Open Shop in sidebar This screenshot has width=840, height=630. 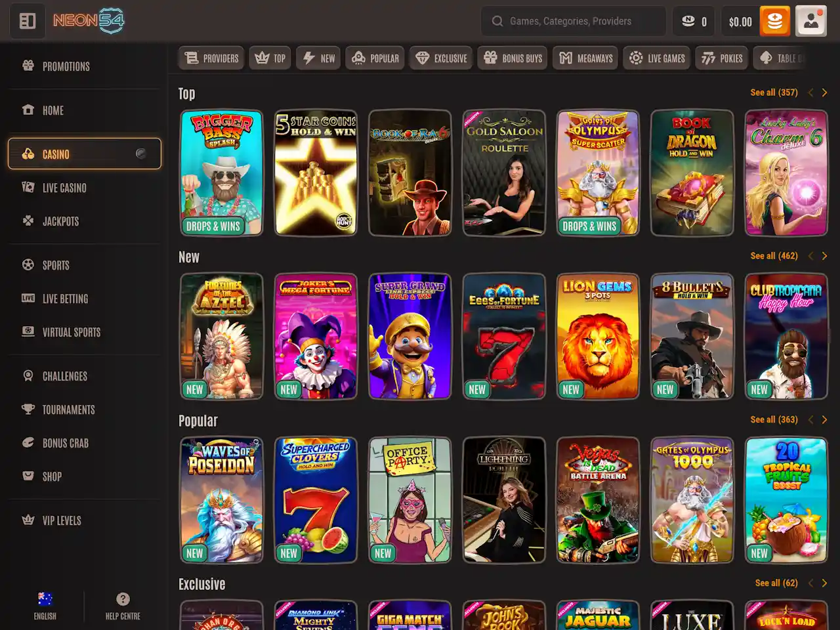(x=84, y=476)
